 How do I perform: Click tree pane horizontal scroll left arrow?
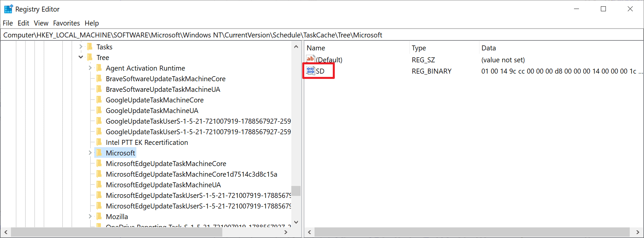pyautogui.click(x=6, y=232)
